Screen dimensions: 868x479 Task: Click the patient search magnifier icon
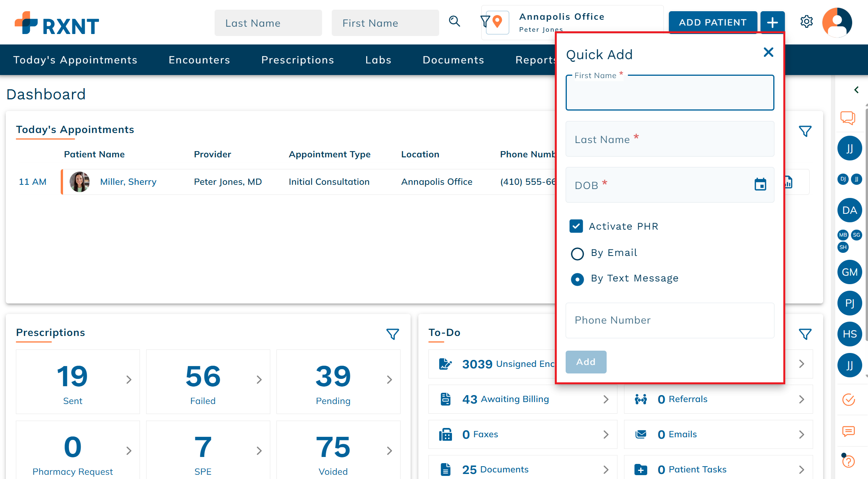(x=454, y=22)
